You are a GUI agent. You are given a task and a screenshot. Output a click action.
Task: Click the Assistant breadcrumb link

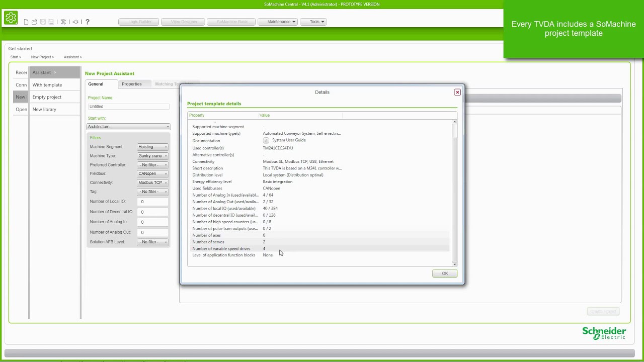72,57
